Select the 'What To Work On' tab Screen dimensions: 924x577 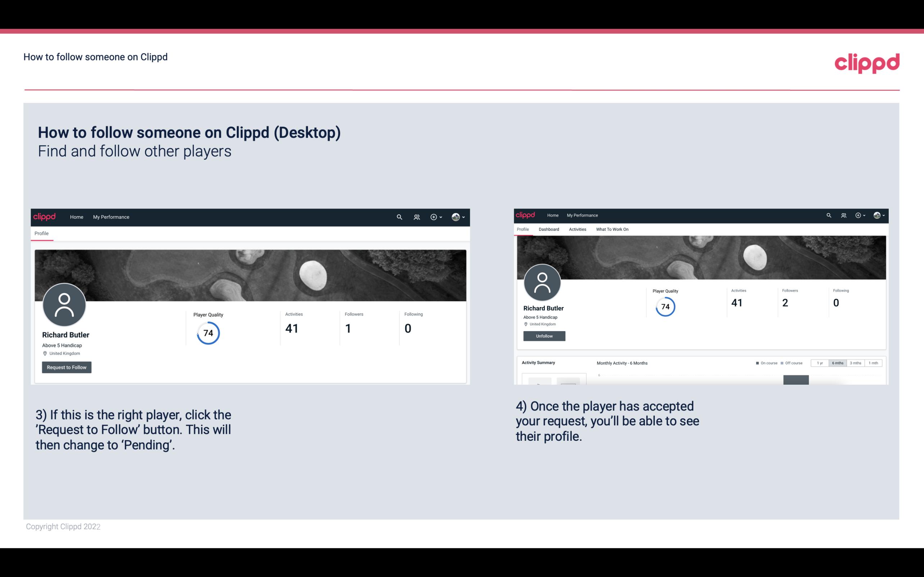tap(612, 229)
